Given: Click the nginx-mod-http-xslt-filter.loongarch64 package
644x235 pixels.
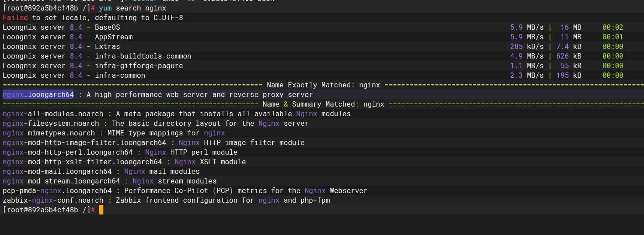Looking at the screenshot, I should [82, 162].
